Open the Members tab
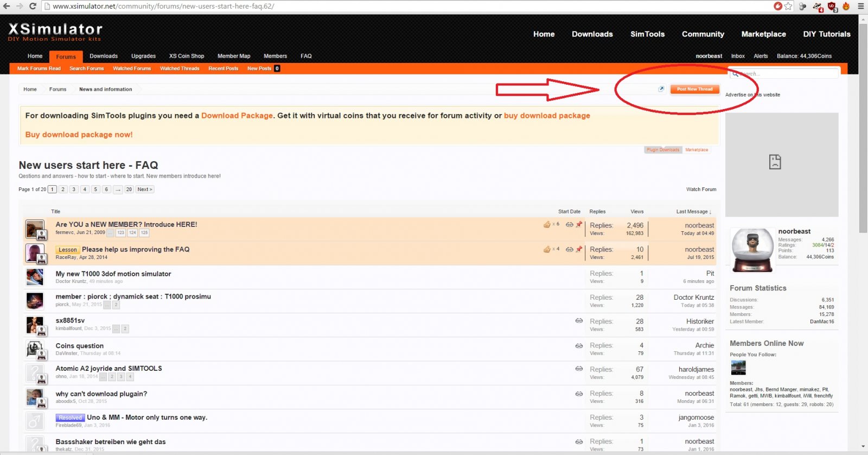 (x=275, y=56)
